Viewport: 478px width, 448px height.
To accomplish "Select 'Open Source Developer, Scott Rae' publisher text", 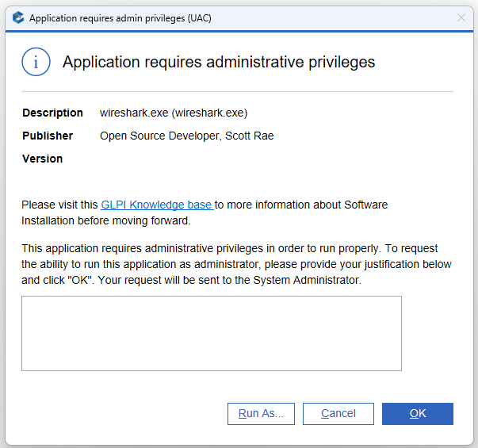I will click(x=187, y=136).
